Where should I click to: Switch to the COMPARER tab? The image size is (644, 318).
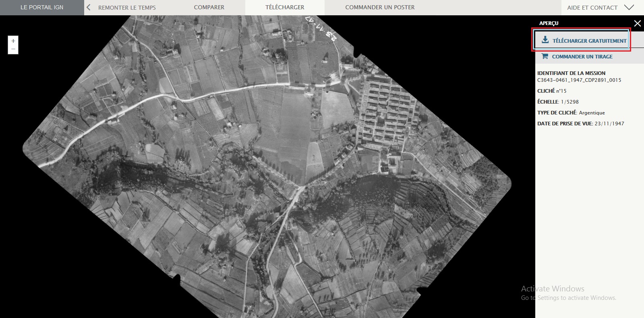(x=209, y=7)
